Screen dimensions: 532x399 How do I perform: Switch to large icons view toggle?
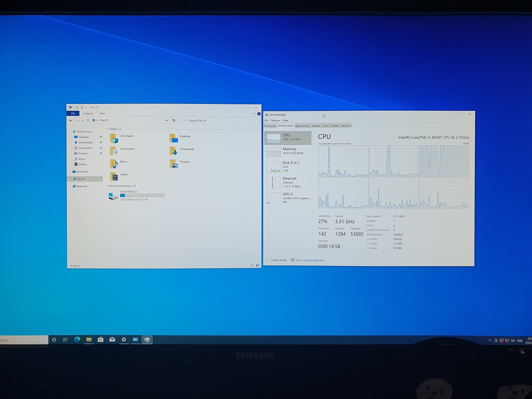[258, 265]
